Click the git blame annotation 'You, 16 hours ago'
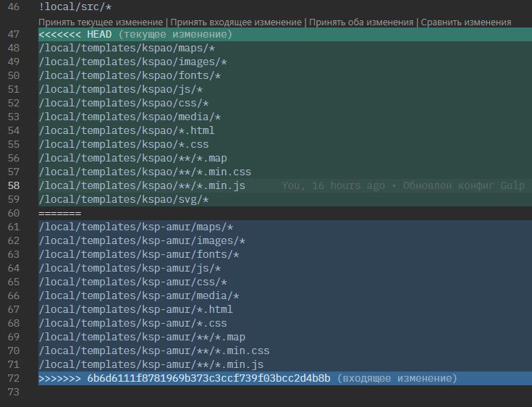The width and height of the screenshot is (532, 407). [x=333, y=186]
